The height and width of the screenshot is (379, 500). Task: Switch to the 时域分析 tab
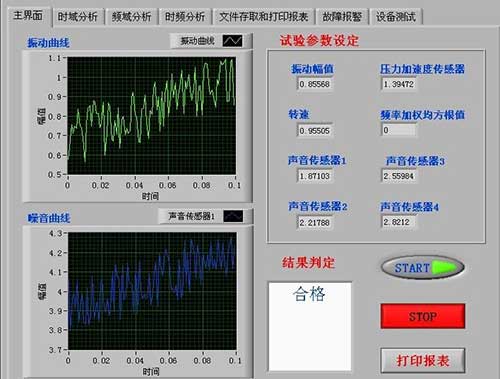point(77,17)
